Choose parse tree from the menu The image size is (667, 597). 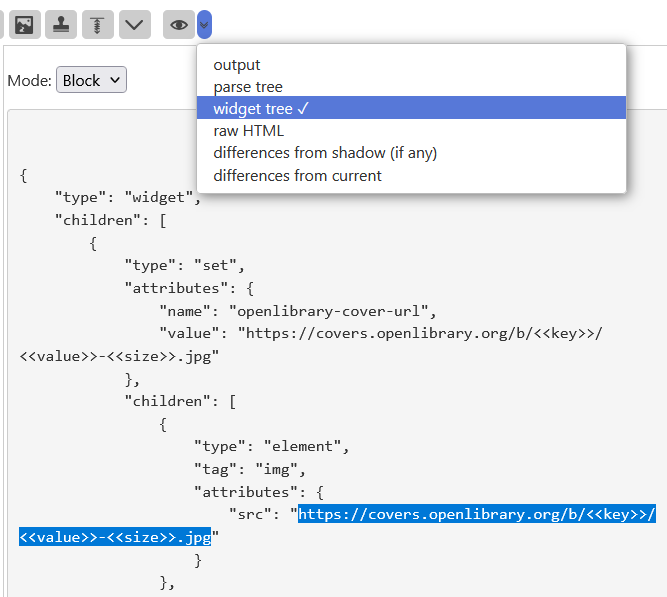[x=248, y=87]
